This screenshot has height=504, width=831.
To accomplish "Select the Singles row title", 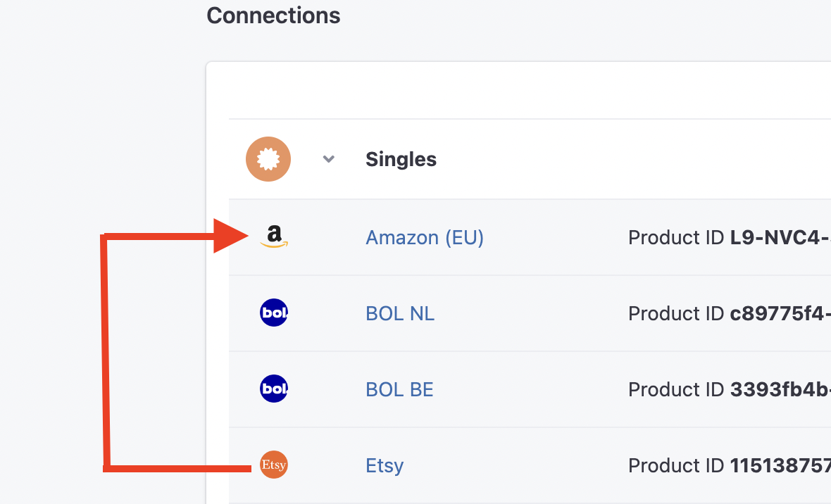I will pyautogui.click(x=401, y=159).
